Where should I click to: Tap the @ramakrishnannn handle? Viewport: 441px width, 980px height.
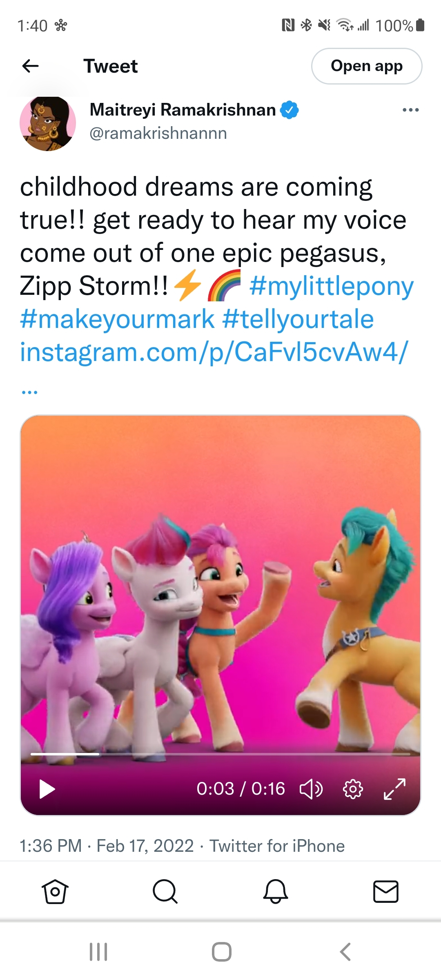[158, 134]
